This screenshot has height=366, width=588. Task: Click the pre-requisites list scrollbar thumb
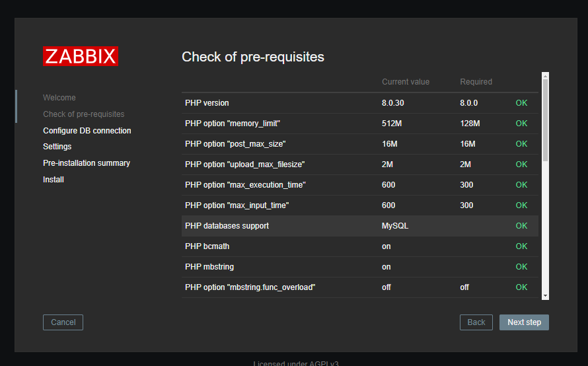[545, 119]
